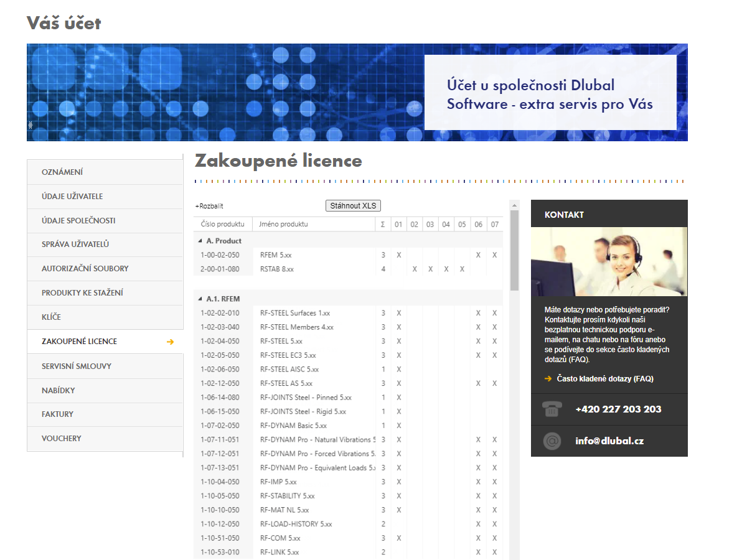
Task: Open Vouchery in the sidebar
Action: pyautogui.click(x=105, y=439)
